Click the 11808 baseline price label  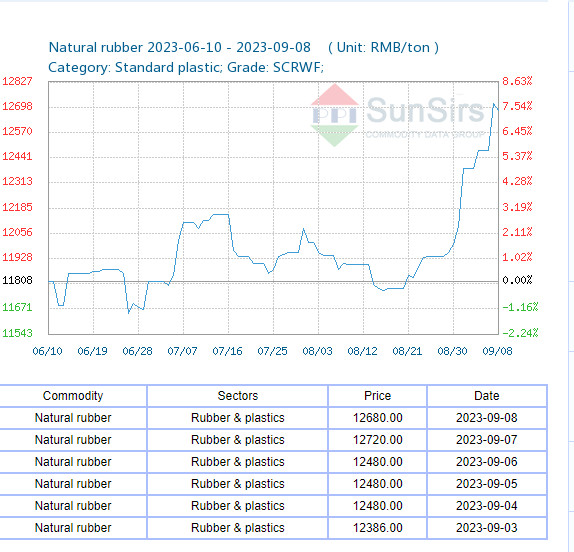coord(17,280)
